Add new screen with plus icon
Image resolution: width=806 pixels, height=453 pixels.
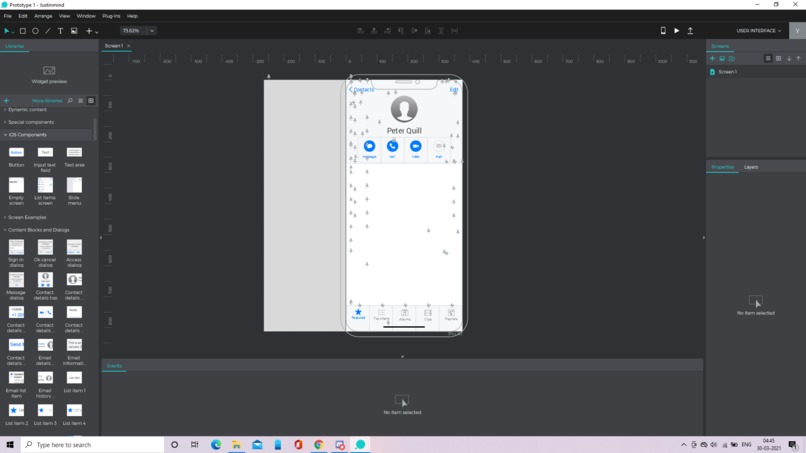712,59
